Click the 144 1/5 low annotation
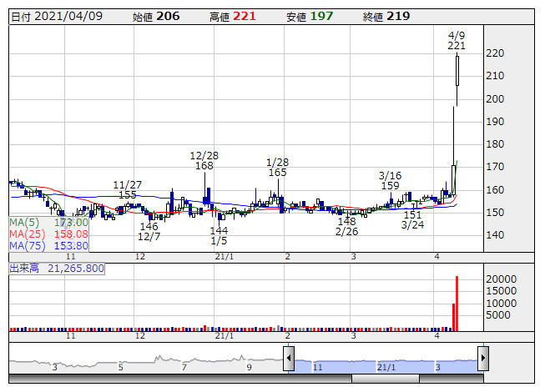 pos(219,235)
